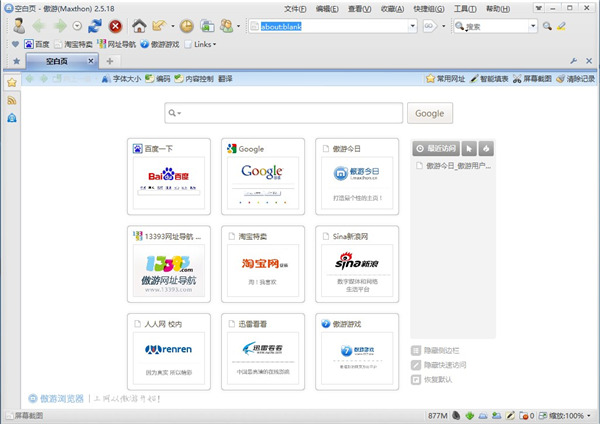This screenshot has width=600, height=424.
Task: Click the green forward arrow
Action: tap(60, 26)
